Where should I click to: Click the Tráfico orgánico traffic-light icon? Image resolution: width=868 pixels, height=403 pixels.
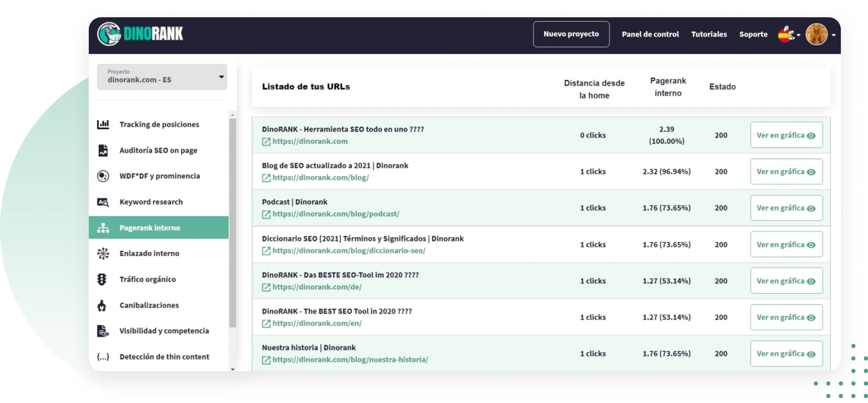[x=102, y=279]
